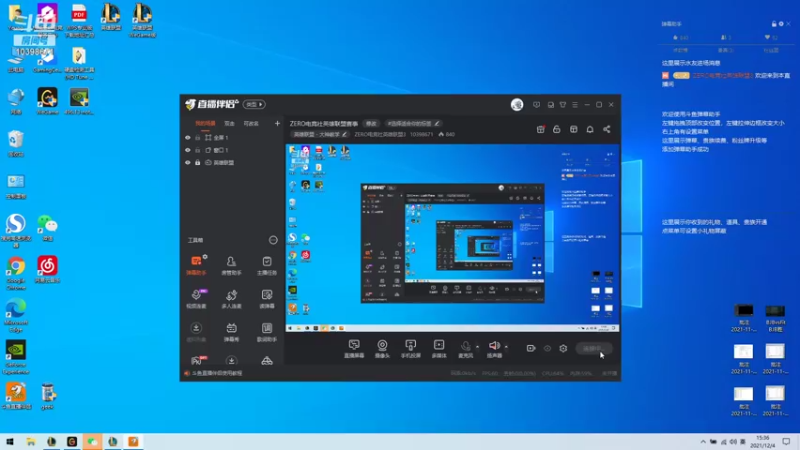Open the skin shirt icon in title bar
Screen dimensions: 800x450
tap(563, 105)
